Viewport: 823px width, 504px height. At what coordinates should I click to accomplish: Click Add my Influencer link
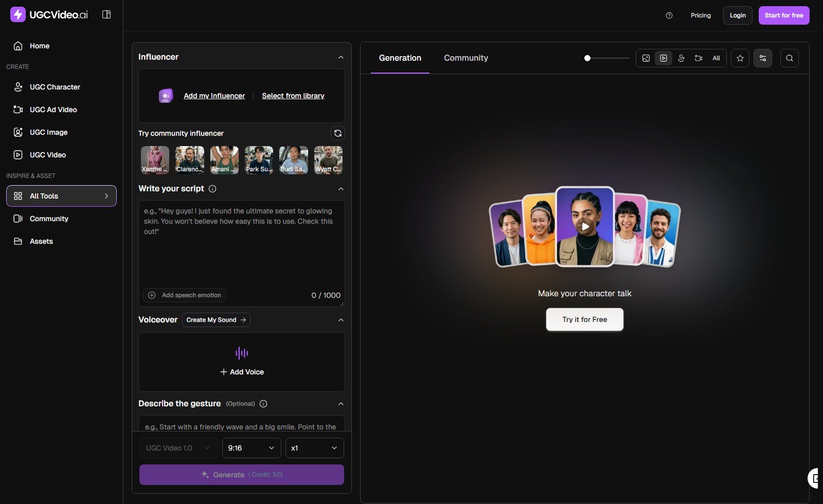pyautogui.click(x=214, y=96)
